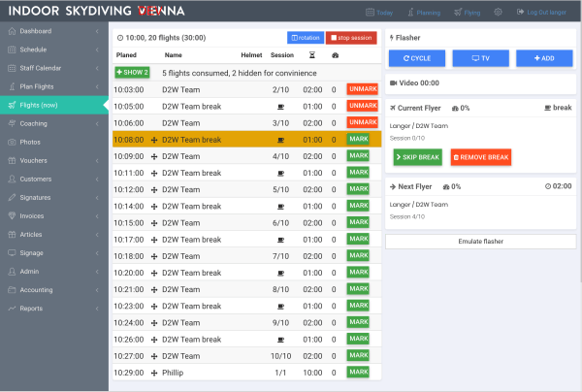Open Today in the top navigation

(379, 13)
